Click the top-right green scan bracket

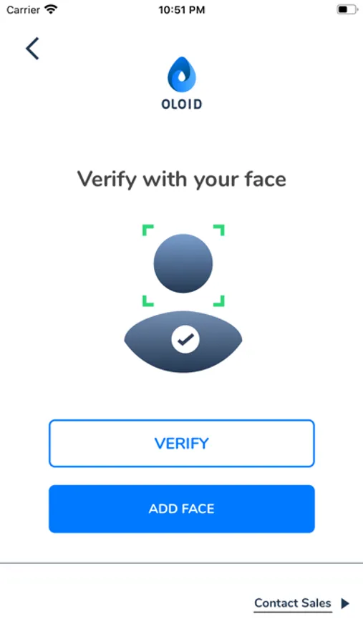(x=218, y=230)
